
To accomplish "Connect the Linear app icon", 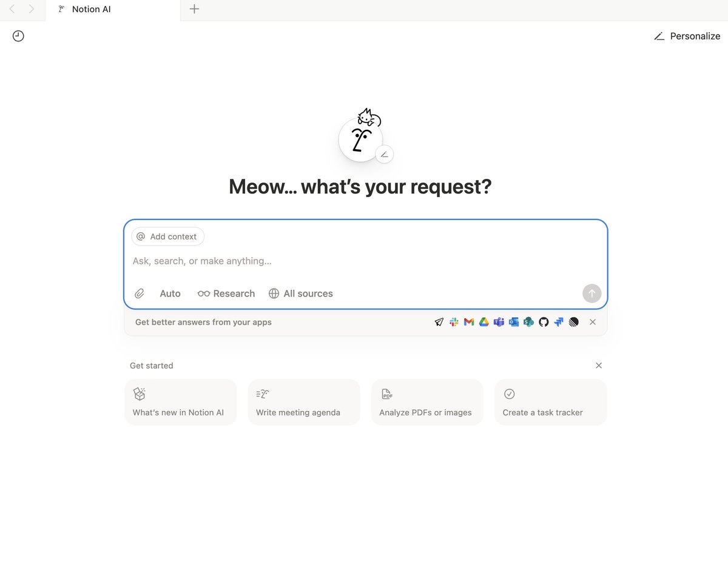I will point(574,322).
